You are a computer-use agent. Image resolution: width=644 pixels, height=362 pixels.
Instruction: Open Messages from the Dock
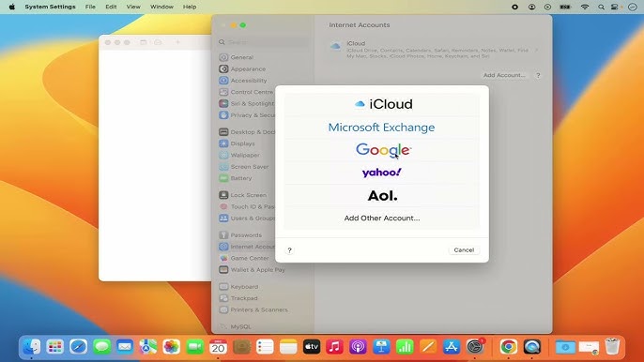[x=101, y=347]
